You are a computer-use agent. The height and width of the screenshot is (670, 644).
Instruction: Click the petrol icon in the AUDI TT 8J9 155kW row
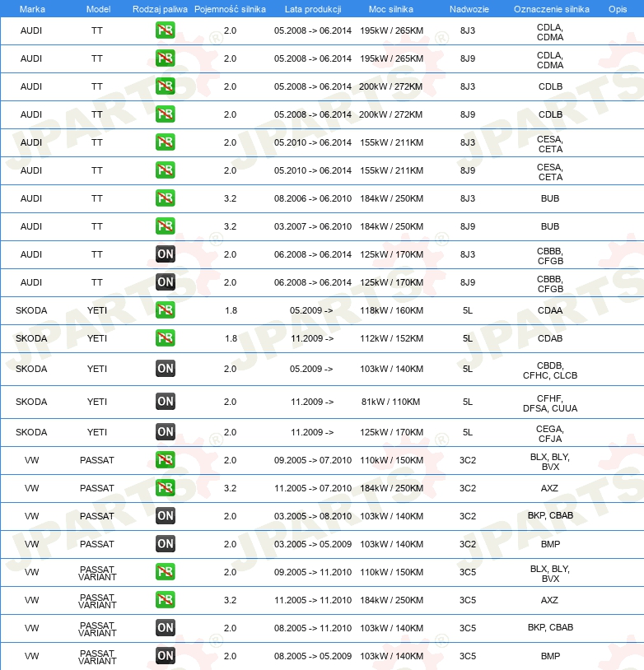165,170
